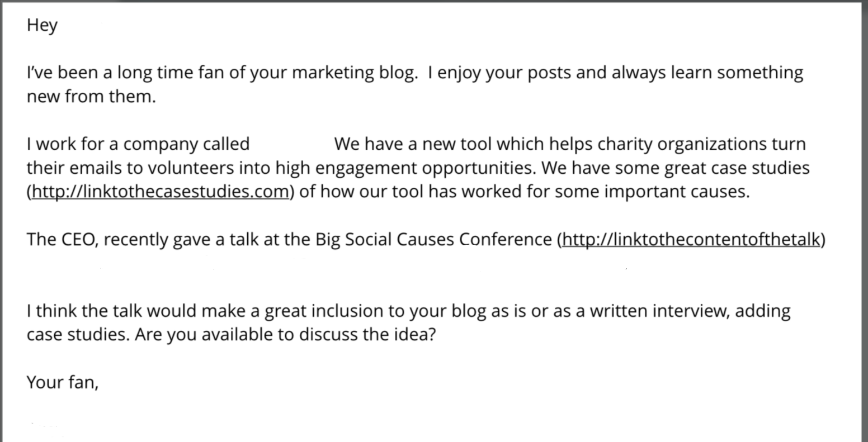Open the linktothecasestudies.com link
Screen dimensions: 868x442
[160, 192]
